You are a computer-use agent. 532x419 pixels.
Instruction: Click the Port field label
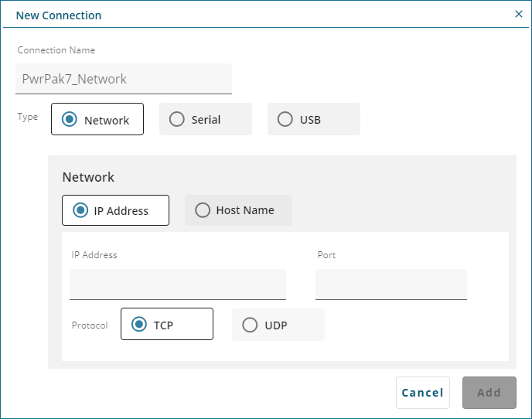pos(326,255)
